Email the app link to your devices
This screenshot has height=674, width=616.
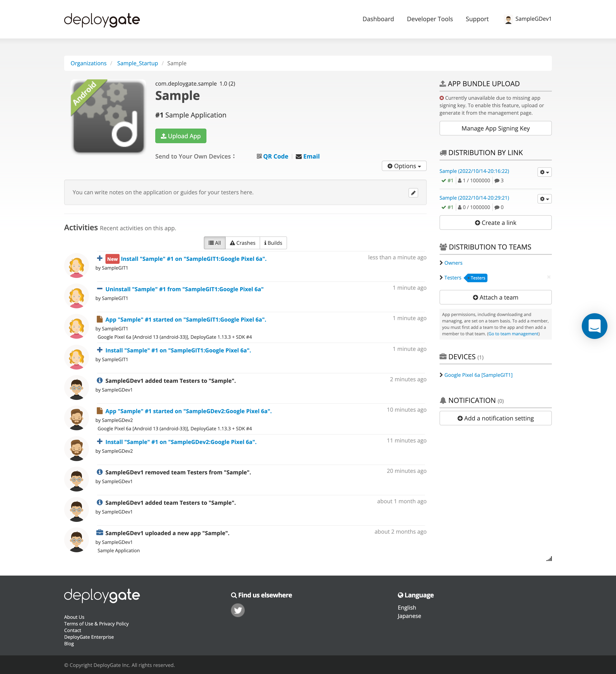point(311,156)
